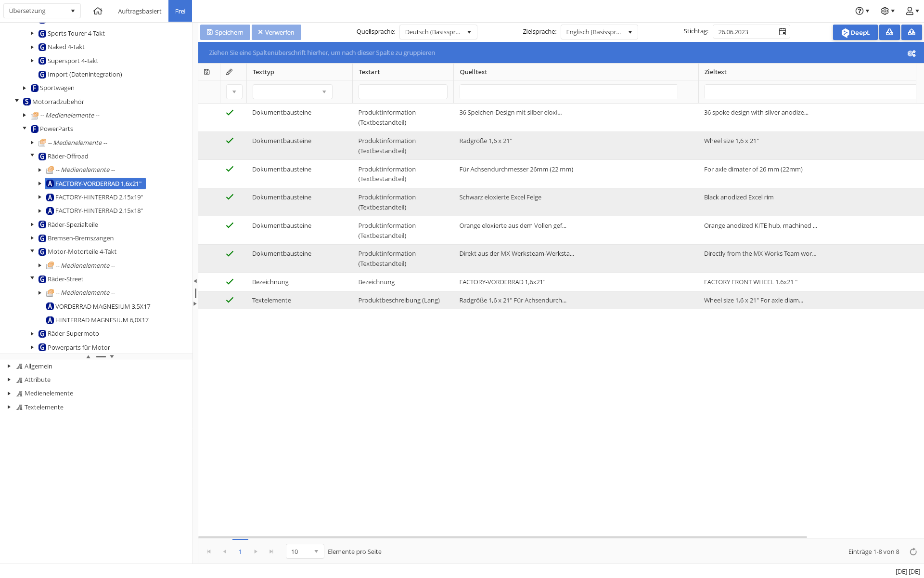Select Import (Datenintegration) group
Viewport: 924px width, 578px height.
(85, 74)
